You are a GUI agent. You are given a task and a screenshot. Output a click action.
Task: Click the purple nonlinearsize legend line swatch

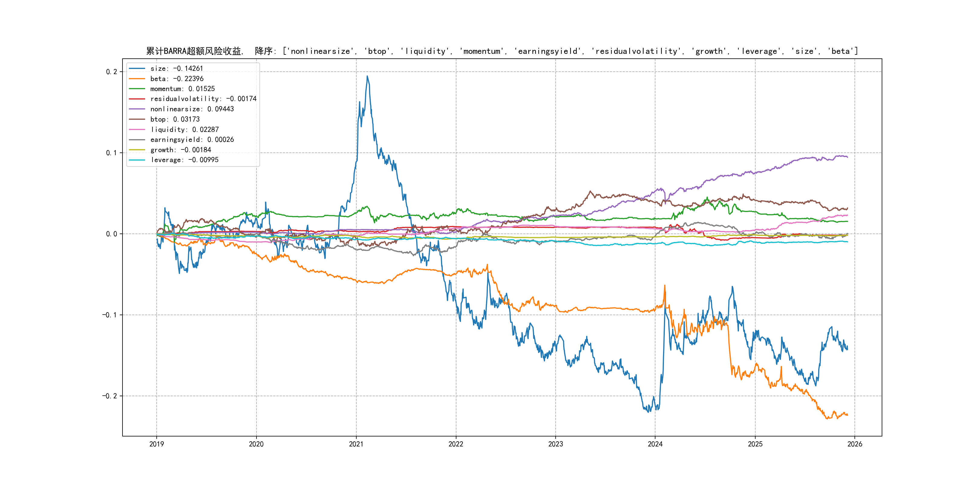point(137,109)
